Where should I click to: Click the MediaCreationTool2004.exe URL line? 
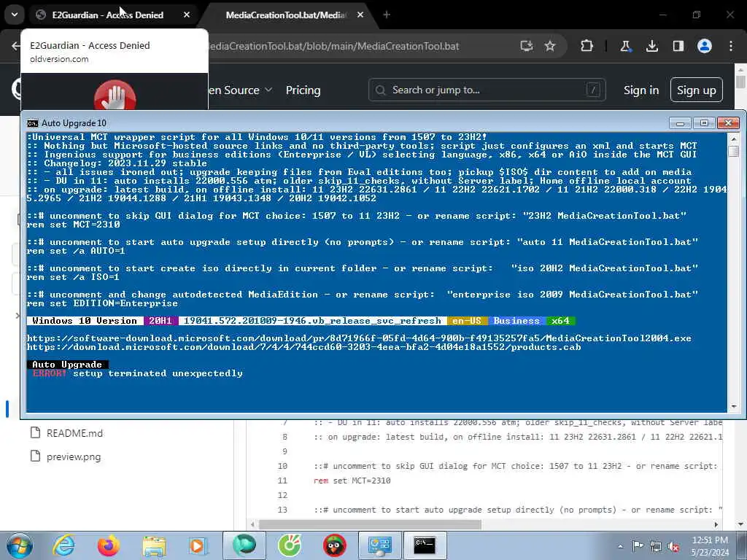(x=359, y=338)
